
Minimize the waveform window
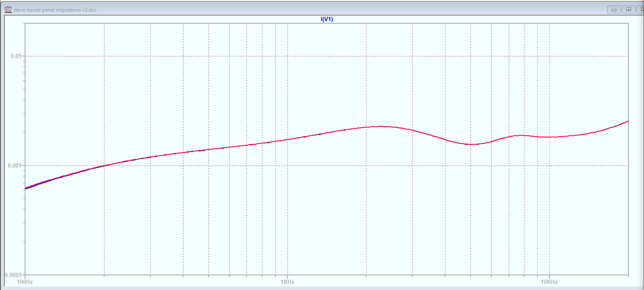point(613,9)
